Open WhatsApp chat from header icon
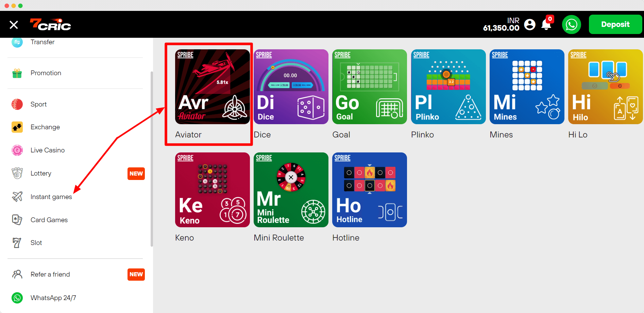This screenshot has width=644, height=313. click(572, 24)
